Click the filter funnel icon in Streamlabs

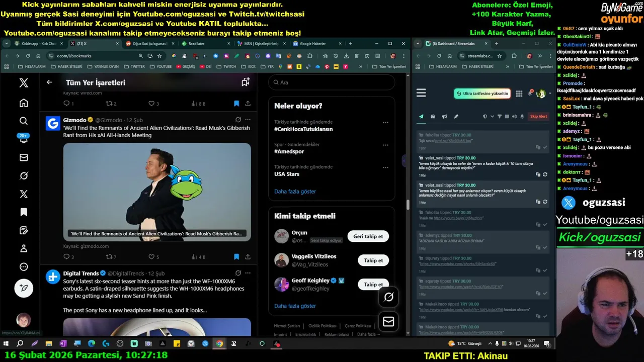tap(500, 116)
